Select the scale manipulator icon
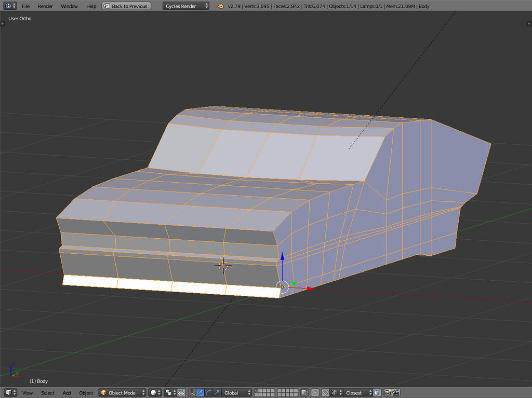This screenshot has width=532, height=398. click(x=217, y=393)
